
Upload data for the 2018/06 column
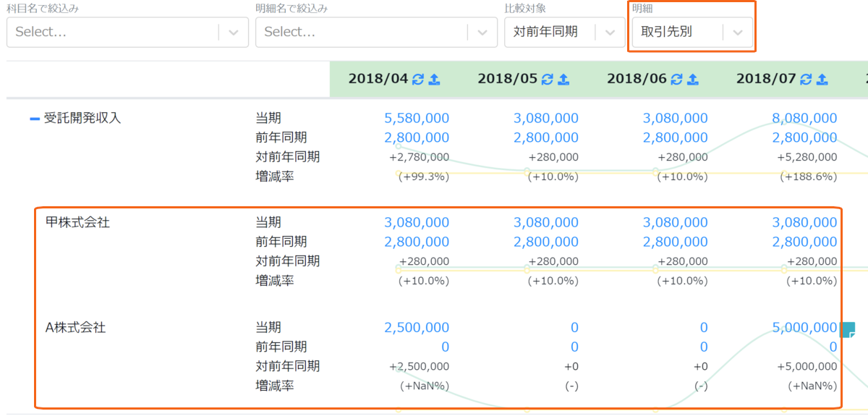click(x=693, y=80)
